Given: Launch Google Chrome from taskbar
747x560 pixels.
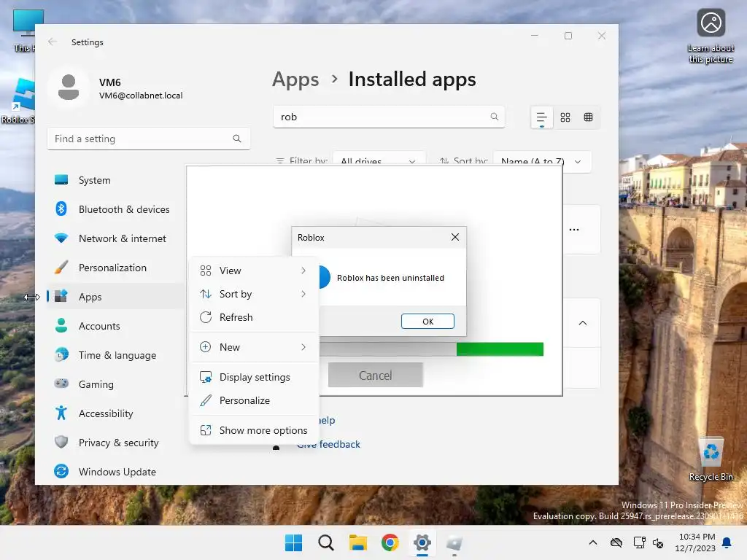Looking at the screenshot, I should tap(390, 542).
